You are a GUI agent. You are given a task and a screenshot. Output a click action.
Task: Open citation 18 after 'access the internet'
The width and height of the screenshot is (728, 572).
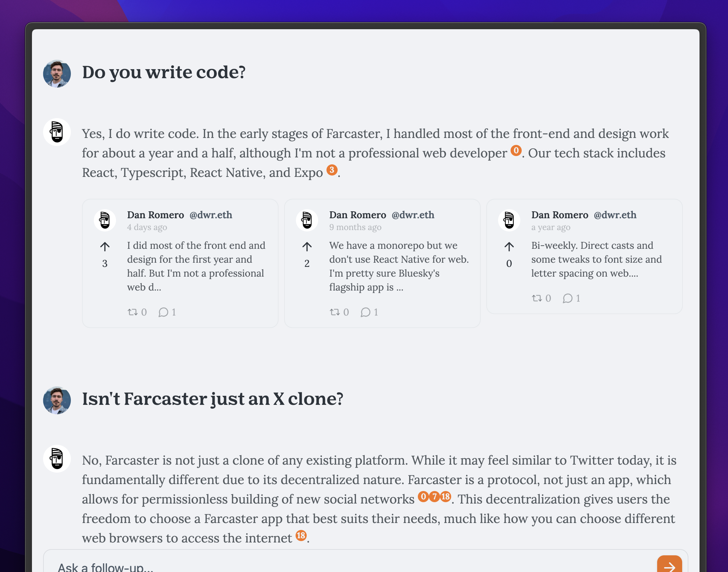[301, 536]
